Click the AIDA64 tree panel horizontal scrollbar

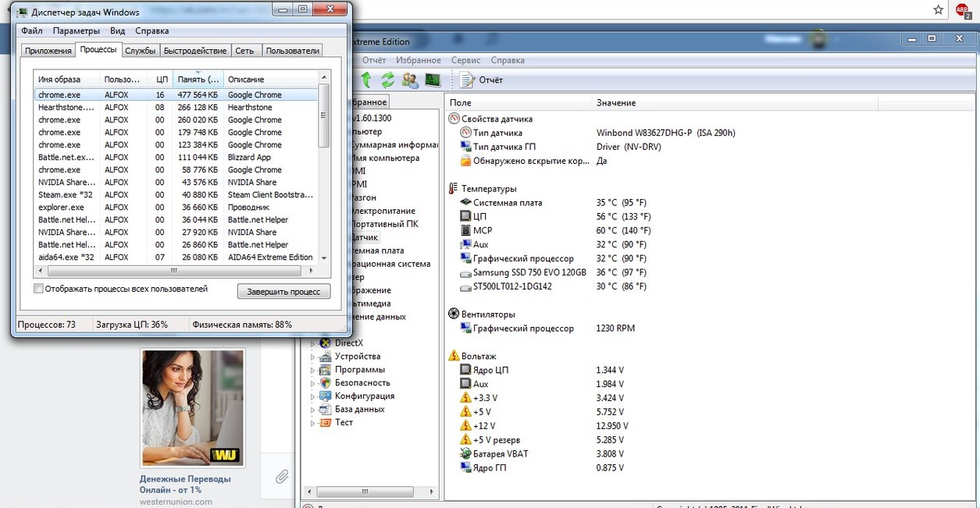click(x=371, y=492)
